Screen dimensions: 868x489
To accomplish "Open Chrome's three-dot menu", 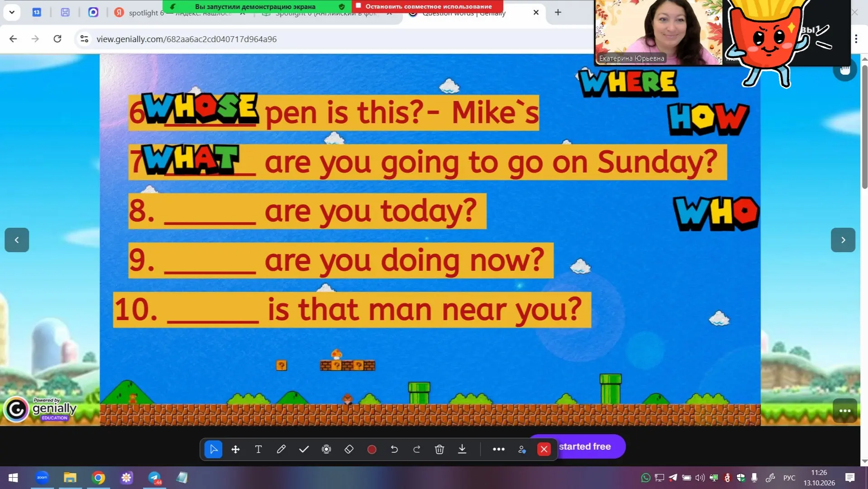I will click(x=856, y=39).
